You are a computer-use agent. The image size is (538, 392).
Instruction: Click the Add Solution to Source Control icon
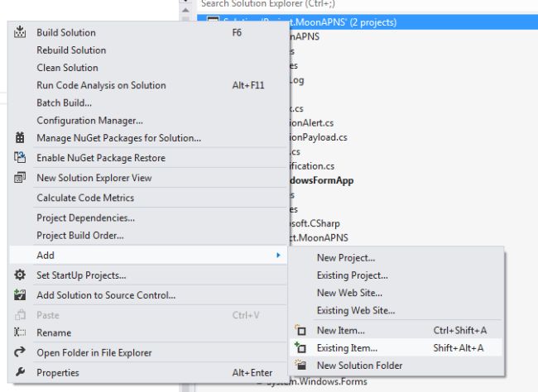[x=20, y=295]
